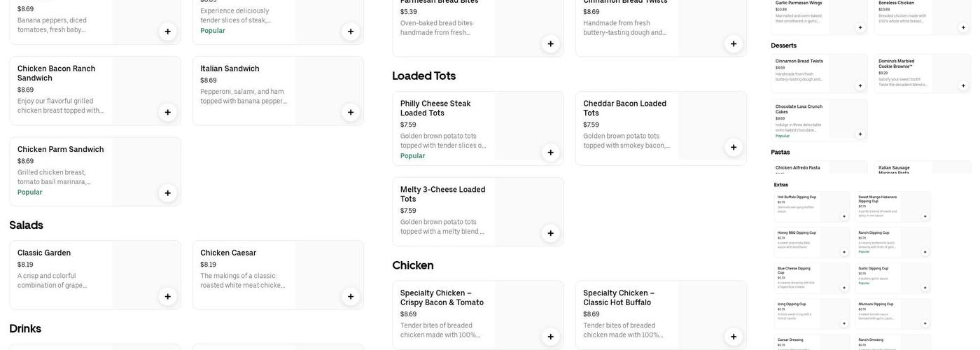Image resolution: width=980 pixels, height=350 pixels.
Task: Add Melty 3-Cheese Loaded Tots to order
Action: point(550,233)
